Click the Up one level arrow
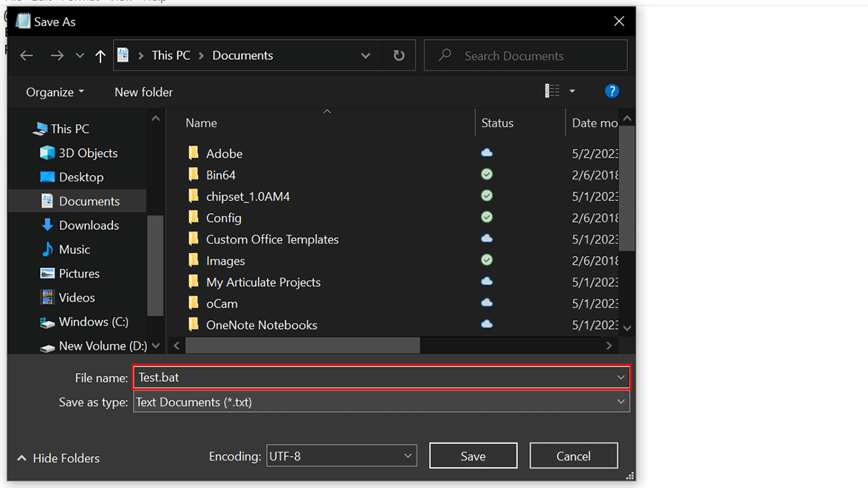Screen dimensions: 868x488 click(x=101, y=56)
